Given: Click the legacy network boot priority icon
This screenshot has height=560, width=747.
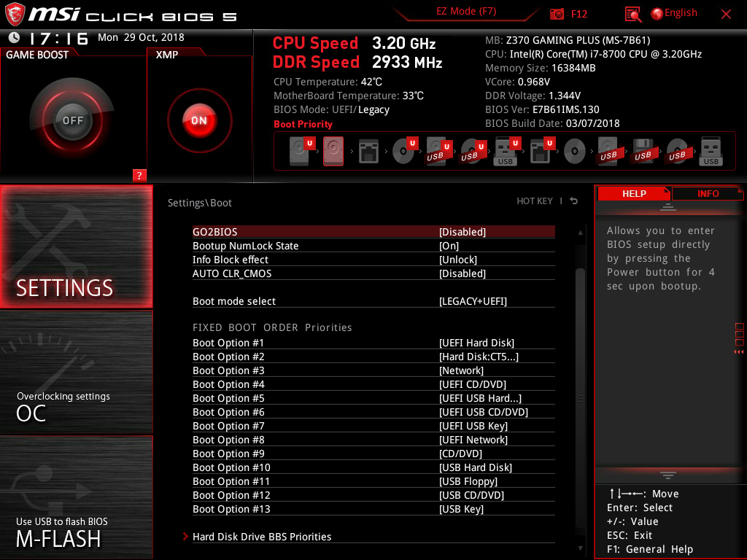Looking at the screenshot, I should point(368,152).
